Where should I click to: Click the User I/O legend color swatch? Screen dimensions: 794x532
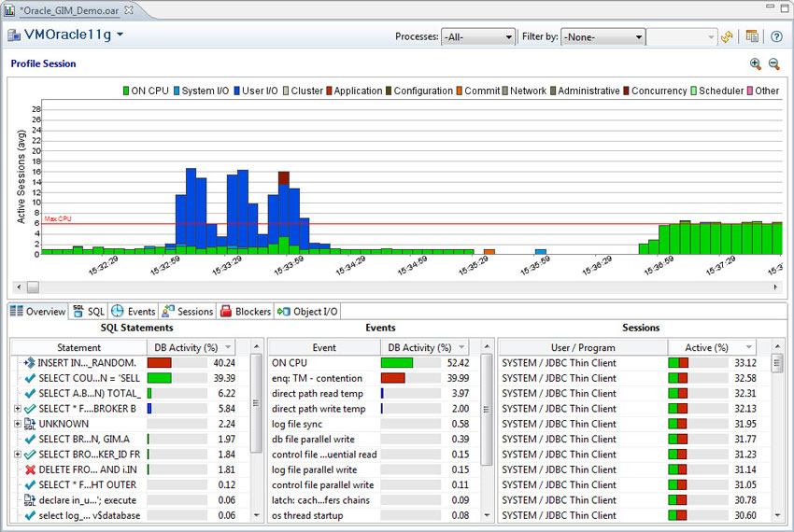click(x=235, y=91)
